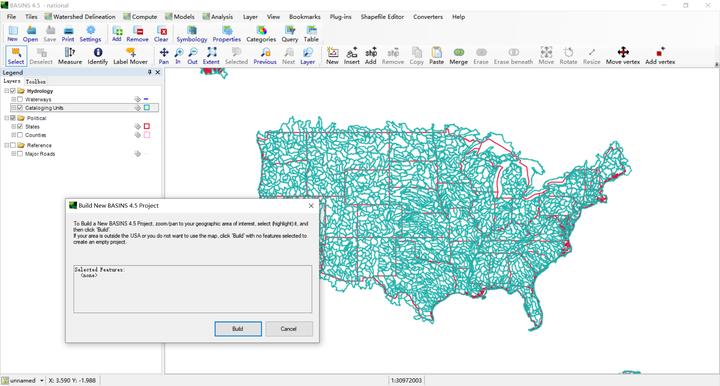Pin the Legend panel
The image size is (720, 386).
pyautogui.click(x=150, y=73)
